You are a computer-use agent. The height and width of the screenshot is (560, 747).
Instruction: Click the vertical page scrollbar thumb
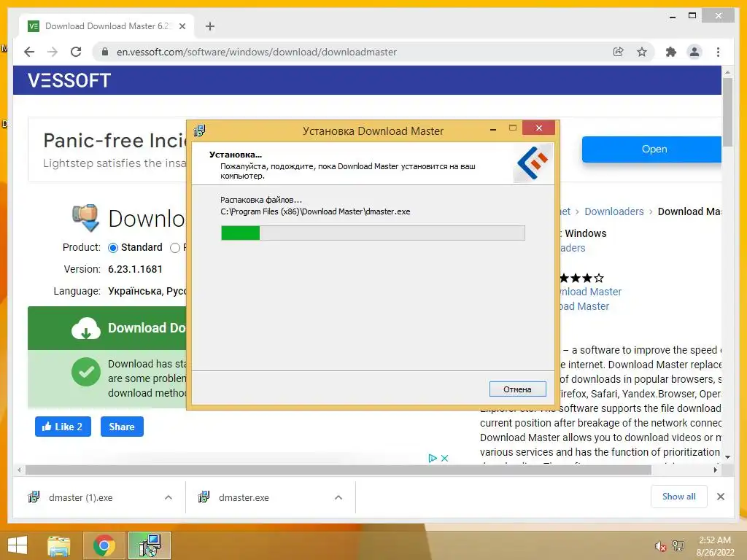coord(727,112)
